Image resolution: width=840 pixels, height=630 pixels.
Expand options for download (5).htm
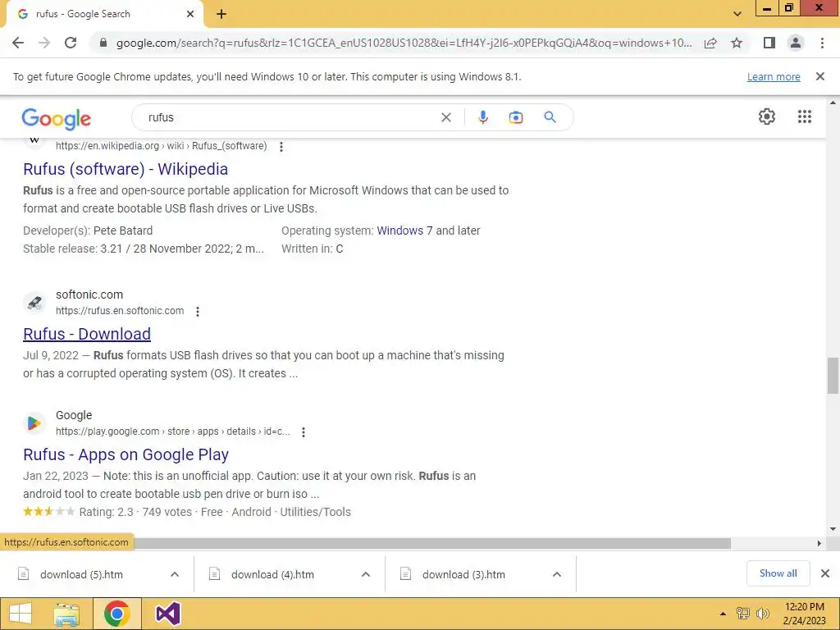(x=175, y=574)
